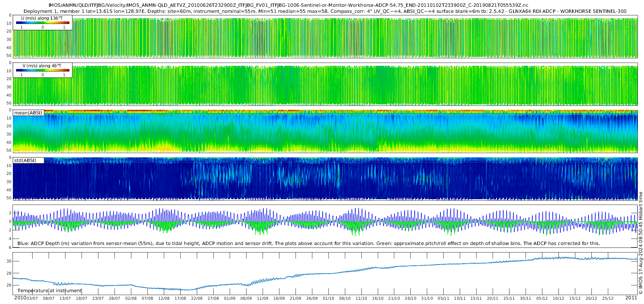Click the 26 tick on temperature axis
Viewport: 644px width, 304px height.
point(9,285)
